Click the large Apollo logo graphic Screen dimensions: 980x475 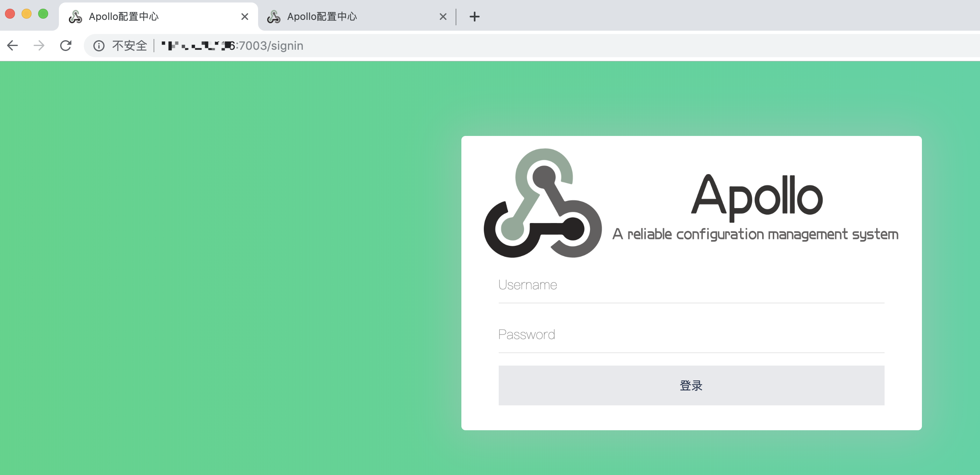[543, 203]
